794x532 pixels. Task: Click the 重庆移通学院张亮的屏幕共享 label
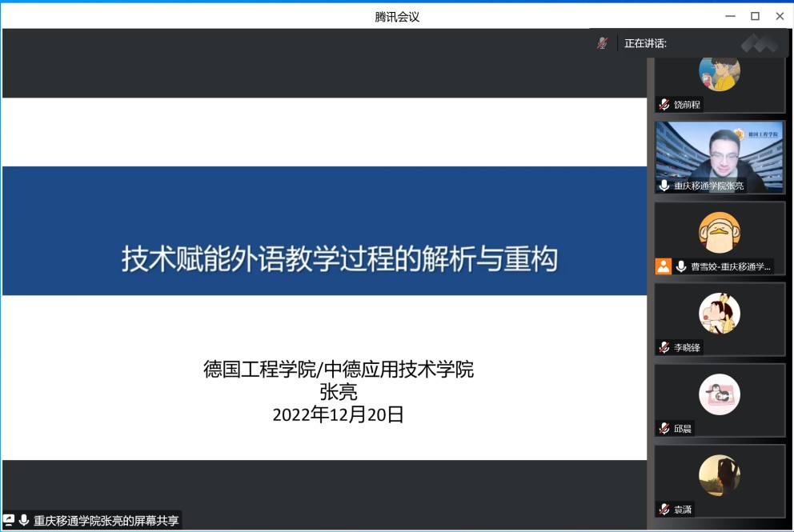(x=106, y=520)
